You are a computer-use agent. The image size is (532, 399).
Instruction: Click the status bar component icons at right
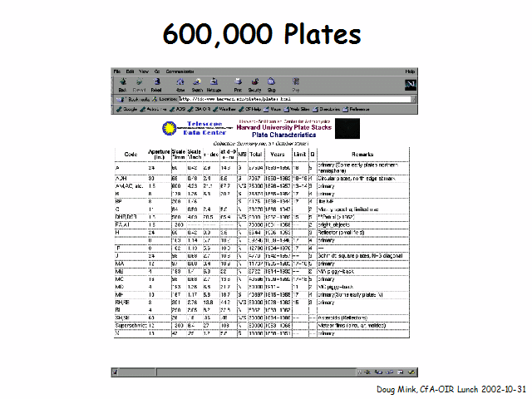click(386, 372)
